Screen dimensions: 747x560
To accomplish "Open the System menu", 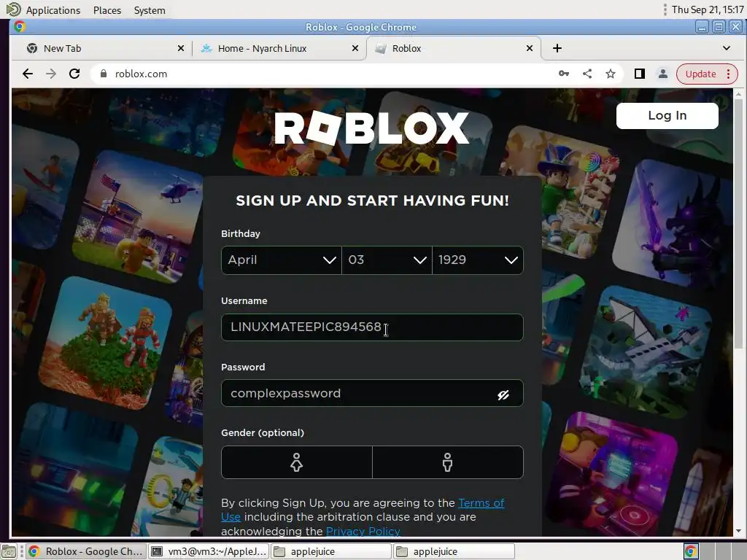I will [150, 10].
